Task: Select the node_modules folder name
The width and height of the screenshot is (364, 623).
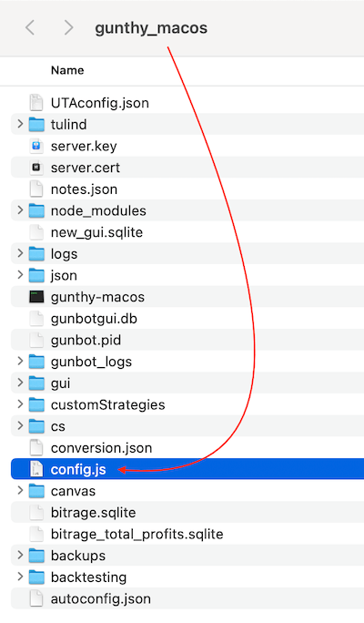Action: click(x=98, y=210)
